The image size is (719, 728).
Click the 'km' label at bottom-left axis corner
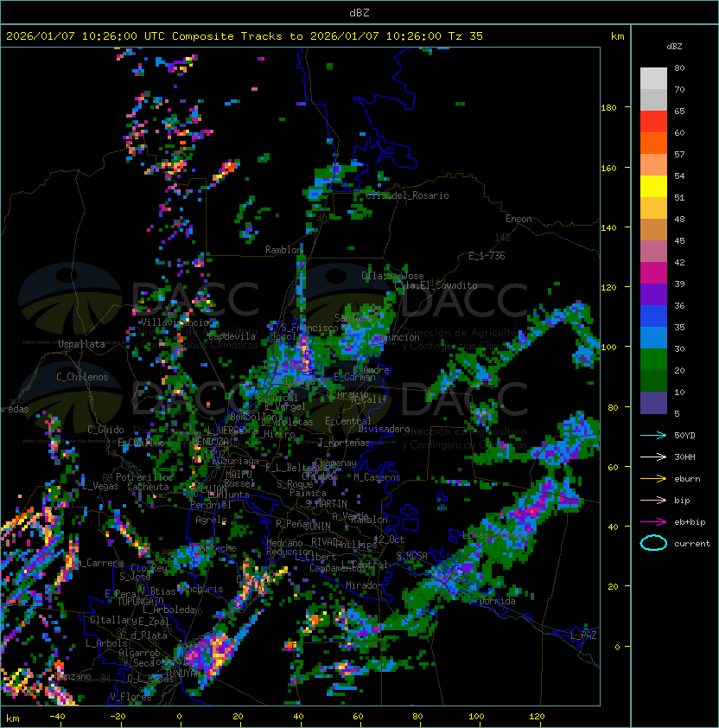13,718
